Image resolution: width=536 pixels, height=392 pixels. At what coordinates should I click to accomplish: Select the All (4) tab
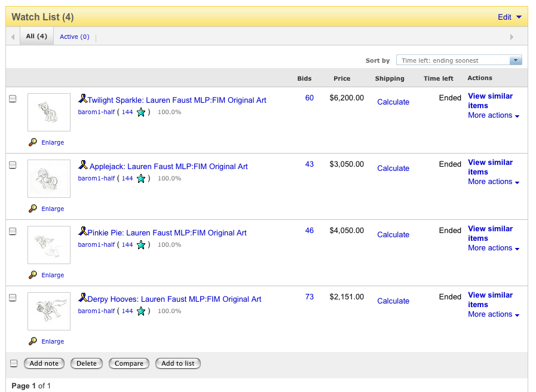(x=36, y=36)
